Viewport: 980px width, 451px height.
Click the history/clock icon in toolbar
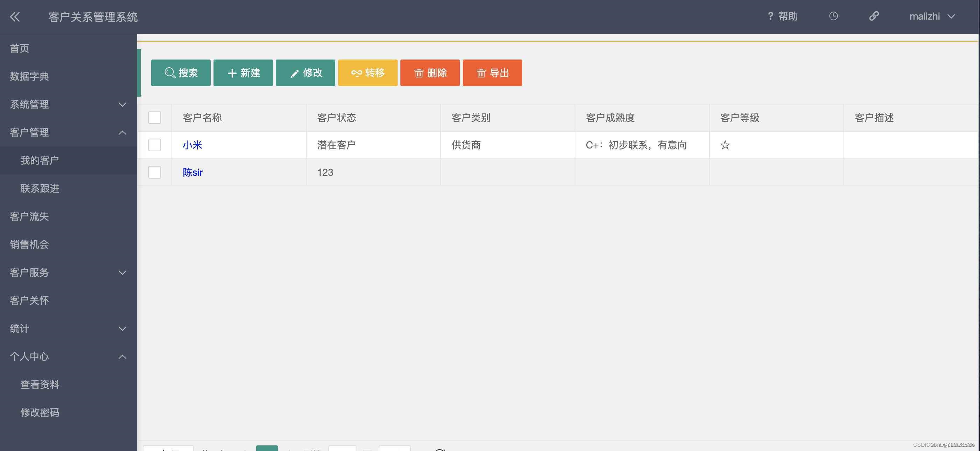click(834, 16)
